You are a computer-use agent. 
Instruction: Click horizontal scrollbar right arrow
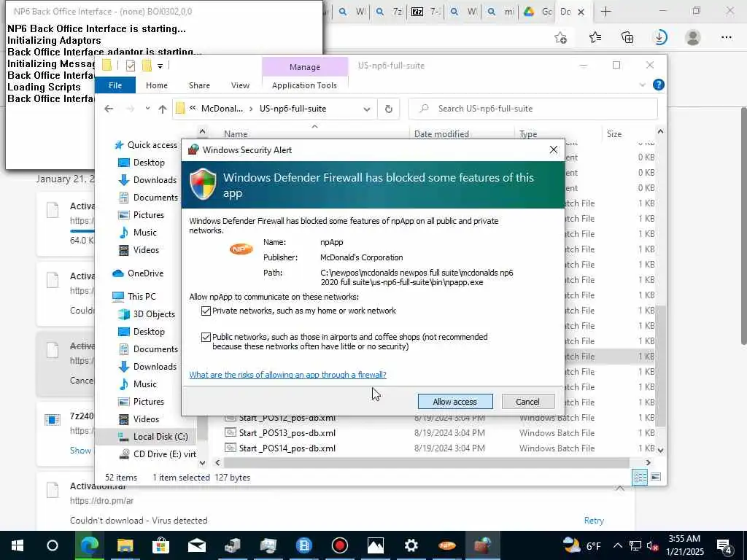[648, 462]
